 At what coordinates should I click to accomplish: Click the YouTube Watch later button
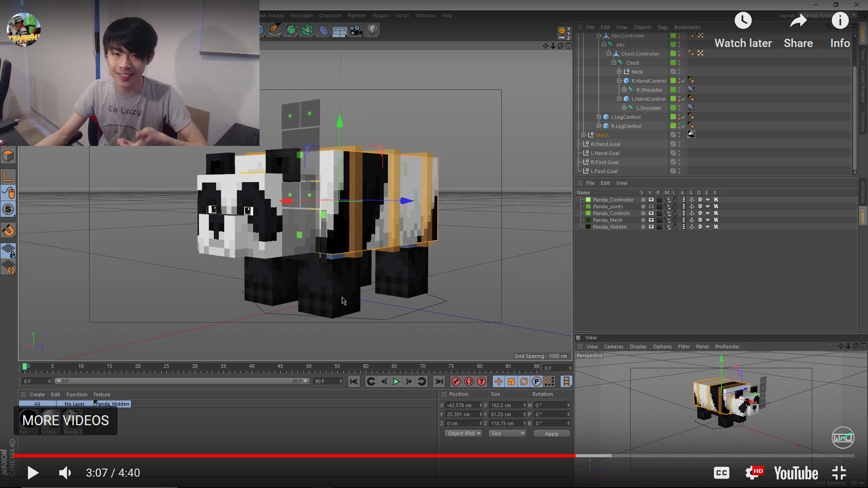(x=743, y=31)
